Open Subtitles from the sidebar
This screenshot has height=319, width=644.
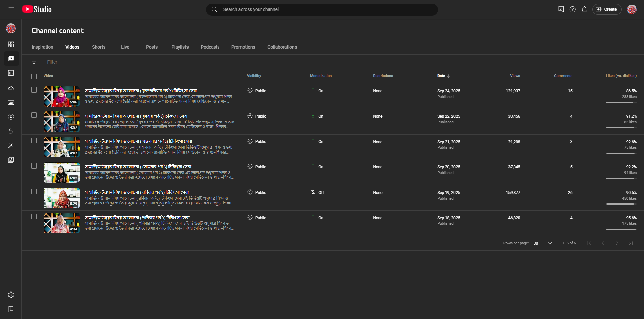click(11, 102)
